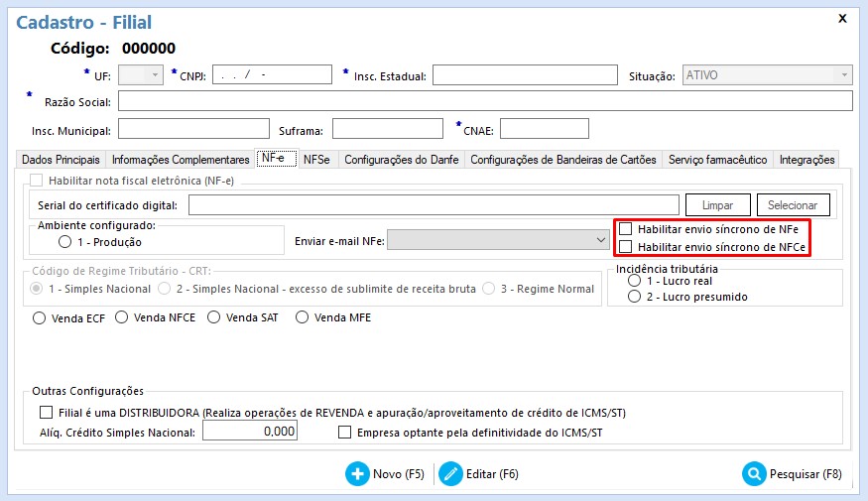This screenshot has height=501, width=868.
Task: Click the blue plus Novo icon
Action: (357, 474)
